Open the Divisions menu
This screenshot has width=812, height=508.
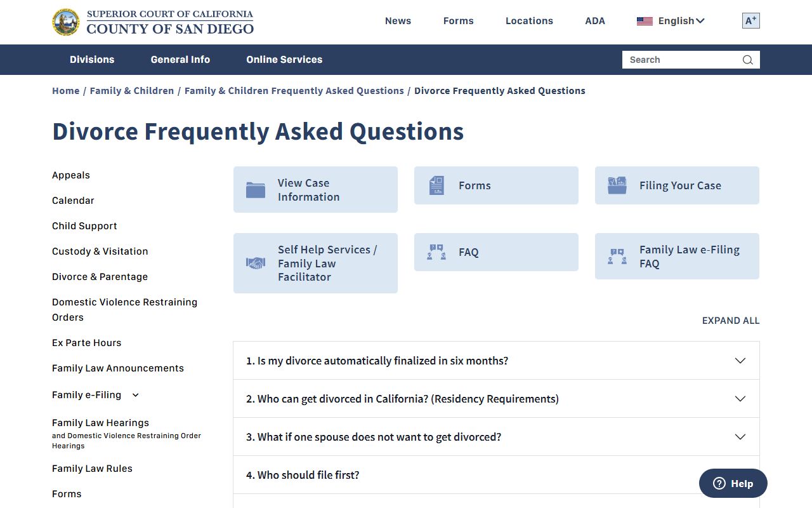point(92,60)
